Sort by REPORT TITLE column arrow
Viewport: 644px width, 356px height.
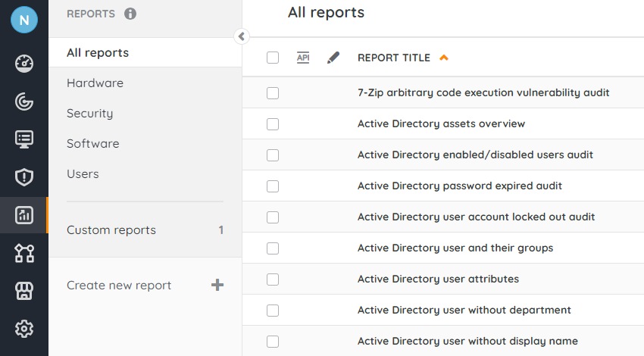click(x=444, y=58)
